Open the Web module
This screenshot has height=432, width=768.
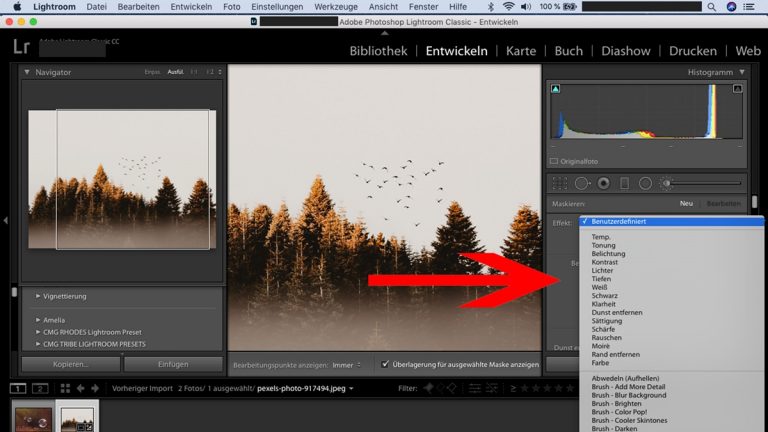[x=748, y=51]
